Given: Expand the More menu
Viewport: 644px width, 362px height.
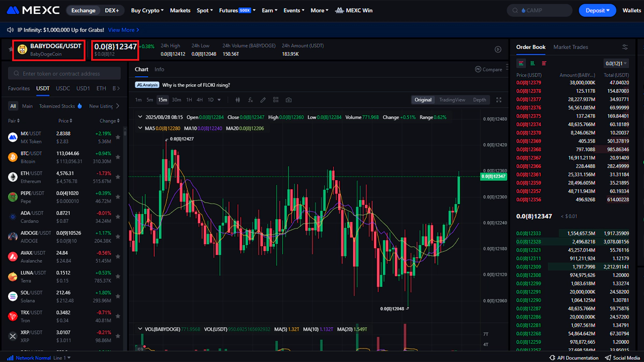Looking at the screenshot, I should 319,10.
